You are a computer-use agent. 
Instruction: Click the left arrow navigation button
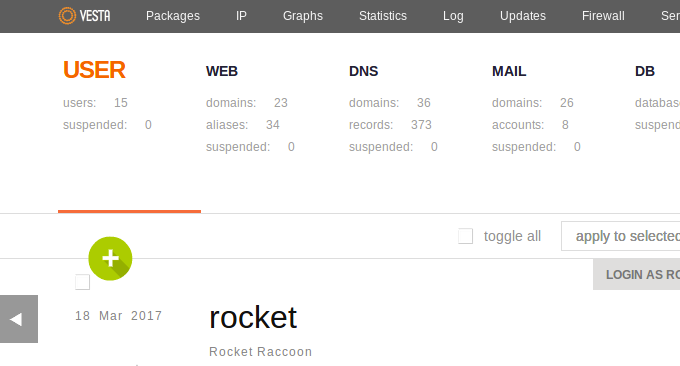(x=19, y=319)
